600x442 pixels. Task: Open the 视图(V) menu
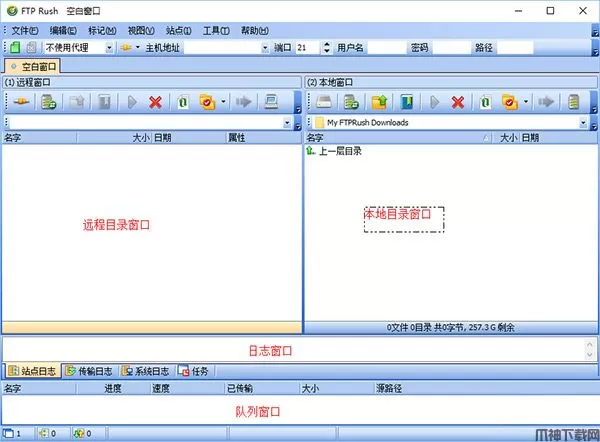pos(141,31)
